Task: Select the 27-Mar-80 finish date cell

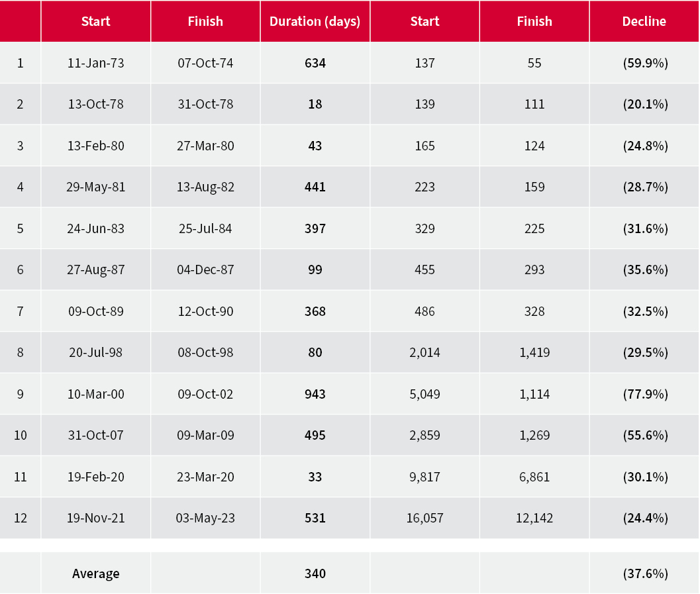Action: point(205,146)
